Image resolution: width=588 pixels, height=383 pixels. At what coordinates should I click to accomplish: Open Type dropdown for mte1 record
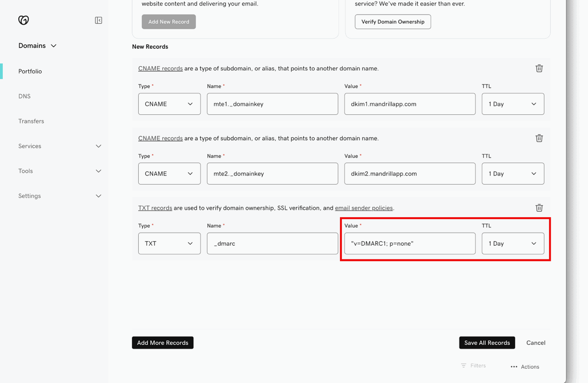169,104
